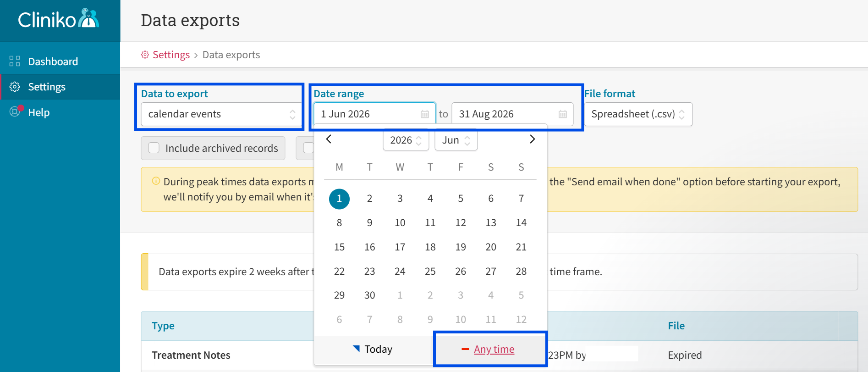Follow the Settings breadcrumb link
868x372 pixels.
tap(171, 55)
